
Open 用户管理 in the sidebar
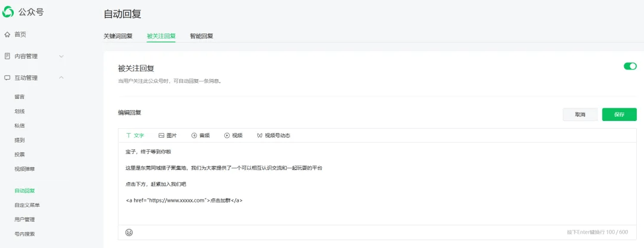coord(25,219)
